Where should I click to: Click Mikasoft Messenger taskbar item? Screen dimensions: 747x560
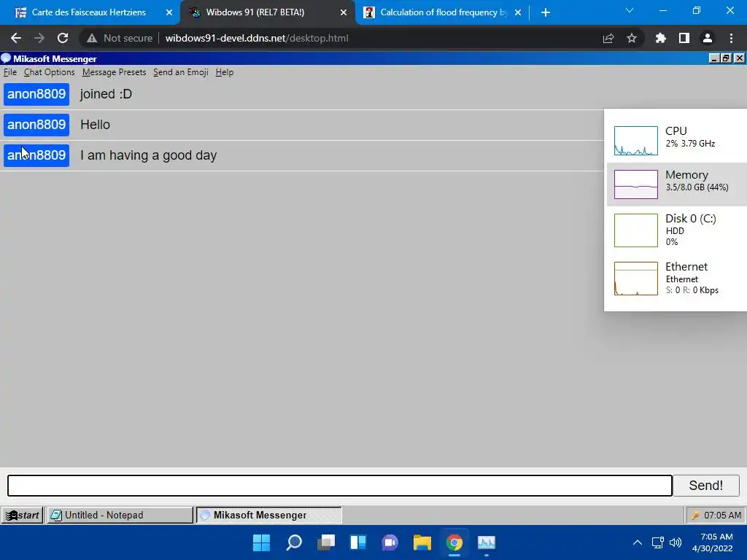[x=269, y=516]
